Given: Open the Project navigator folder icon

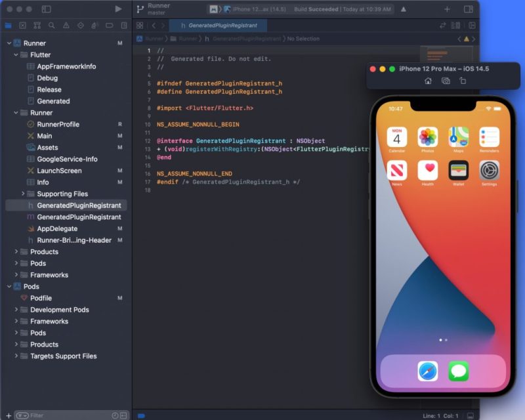Looking at the screenshot, I should (x=9, y=26).
